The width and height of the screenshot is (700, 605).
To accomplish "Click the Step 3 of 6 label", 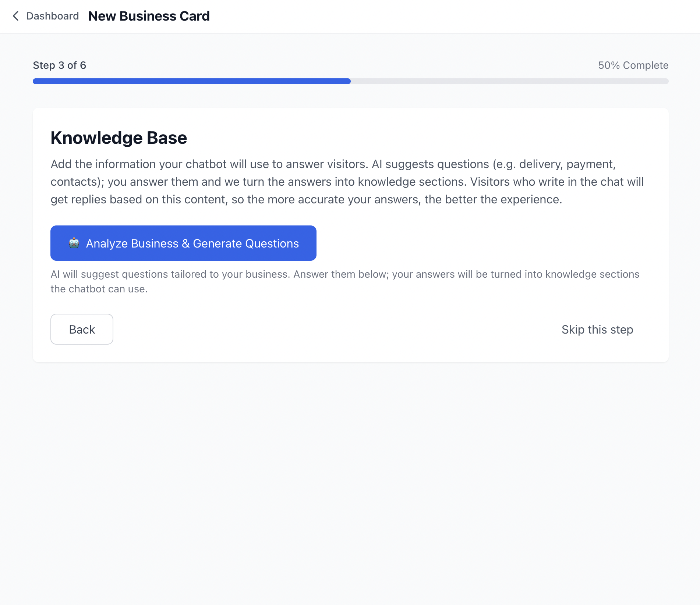I will click(x=60, y=65).
